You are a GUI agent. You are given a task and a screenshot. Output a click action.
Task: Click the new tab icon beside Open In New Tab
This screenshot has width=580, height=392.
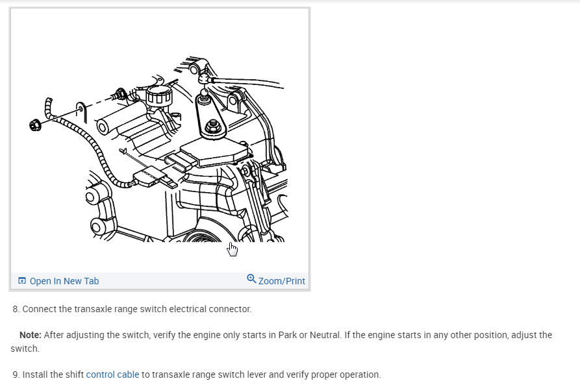point(22,281)
